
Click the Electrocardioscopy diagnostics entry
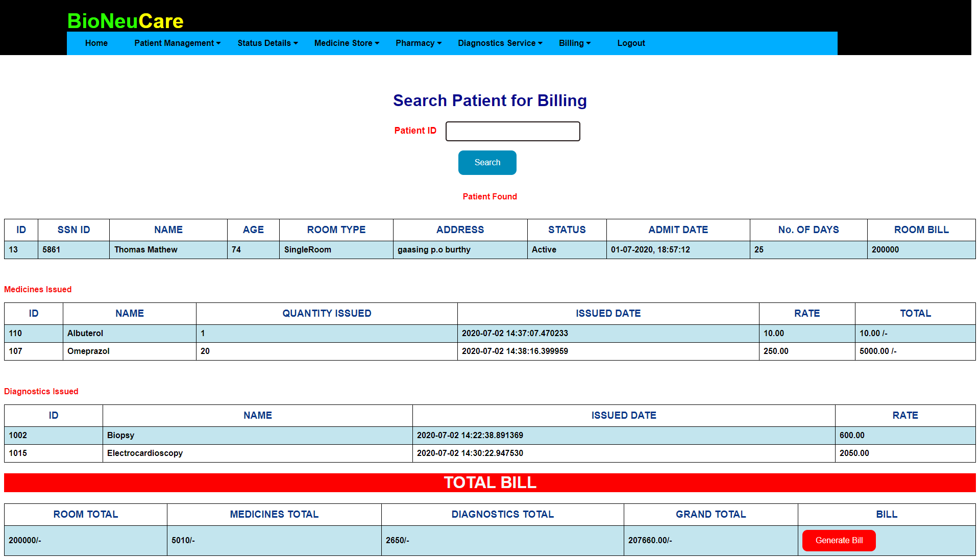coord(145,453)
